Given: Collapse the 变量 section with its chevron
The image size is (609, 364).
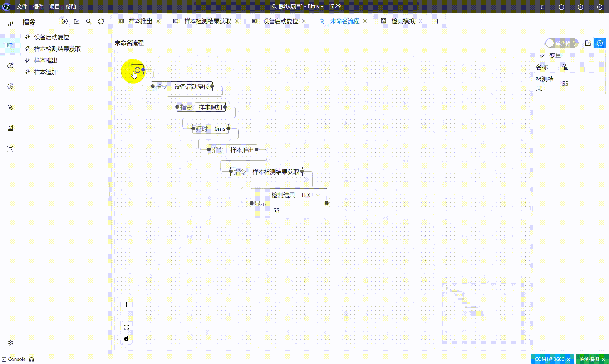Looking at the screenshot, I should pos(542,56).
